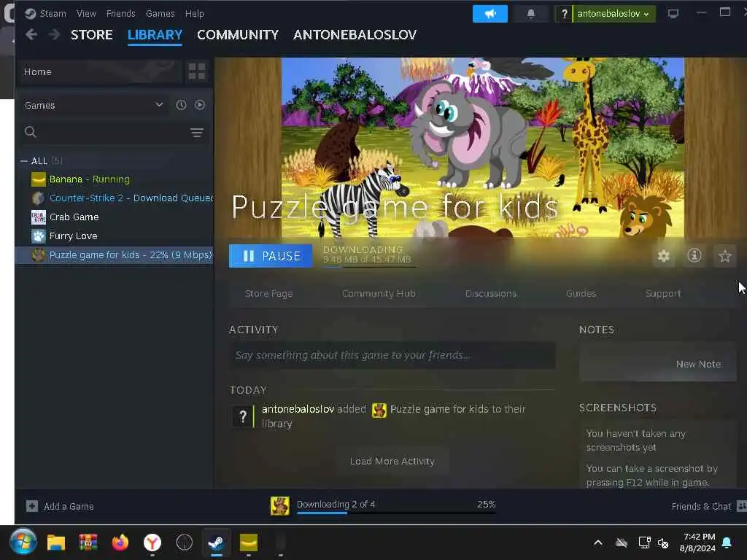Open WinRAR from the taskbar
747x560 pixels.
tap(88, 542)
